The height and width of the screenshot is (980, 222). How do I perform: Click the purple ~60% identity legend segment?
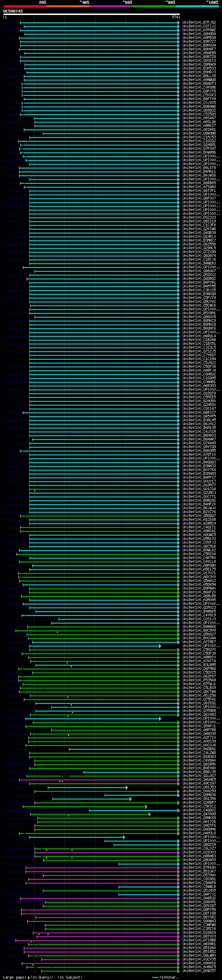click(111, 6)
